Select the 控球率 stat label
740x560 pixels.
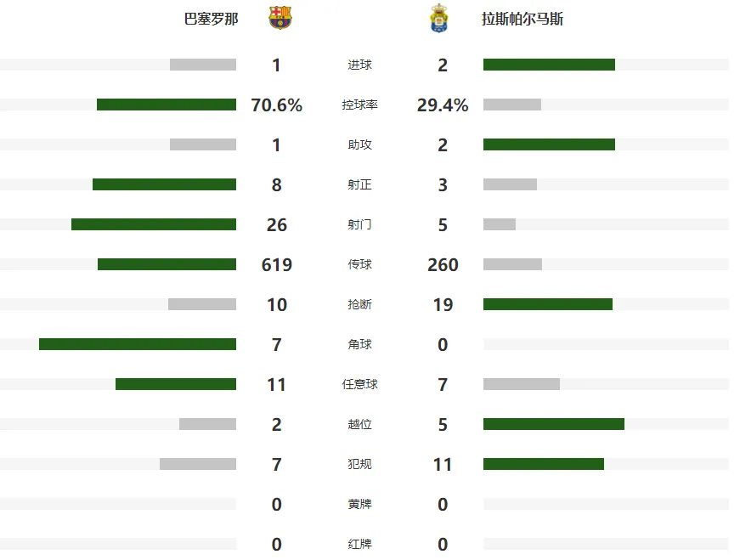click(x=359, y=105)
